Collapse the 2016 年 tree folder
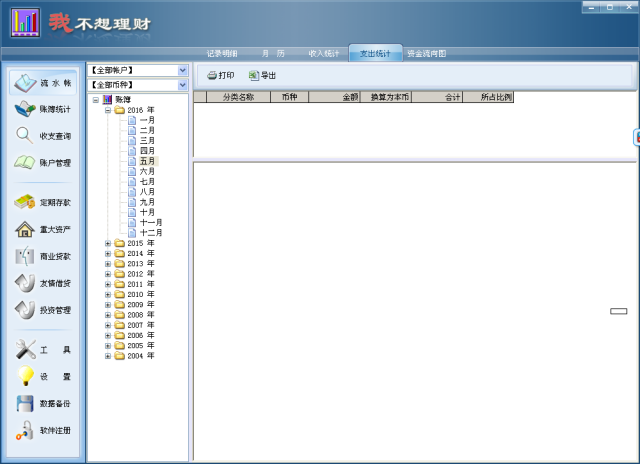 click(x=108, y=110)
